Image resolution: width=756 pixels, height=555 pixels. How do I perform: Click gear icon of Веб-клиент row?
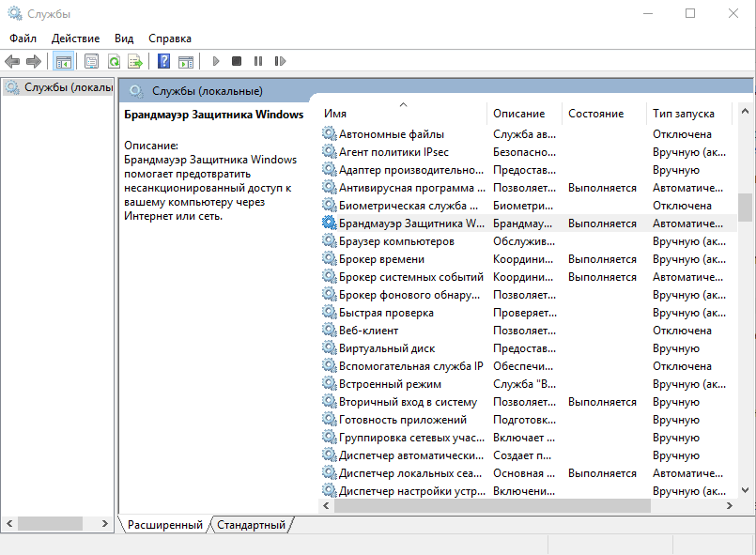coord(329,331)
